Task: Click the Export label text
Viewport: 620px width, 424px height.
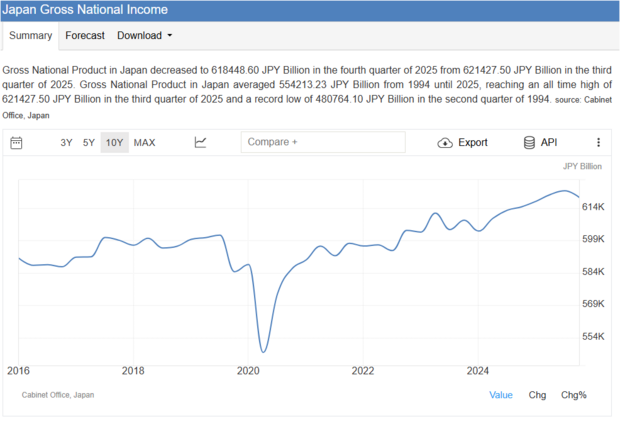Action: [473, 143]
